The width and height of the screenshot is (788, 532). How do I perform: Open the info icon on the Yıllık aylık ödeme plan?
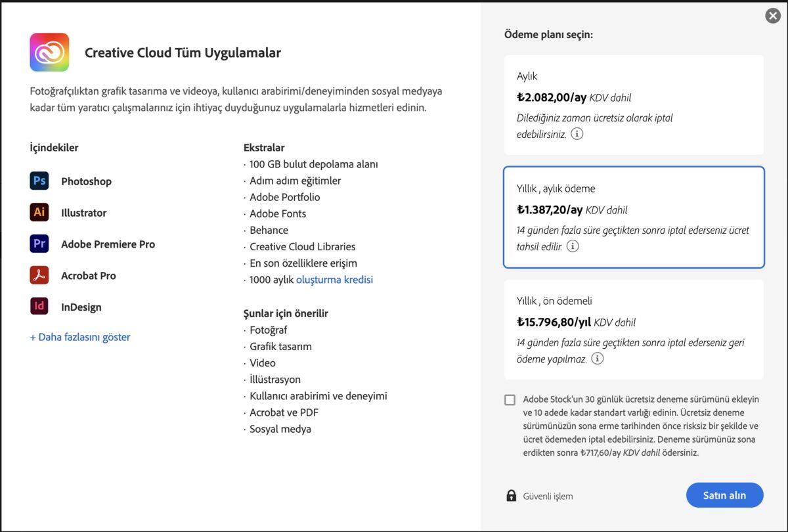[x=572, y=246]
